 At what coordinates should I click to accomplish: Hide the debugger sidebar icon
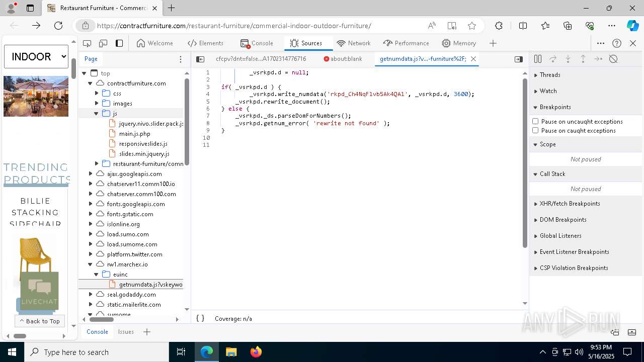coord(519,59)
